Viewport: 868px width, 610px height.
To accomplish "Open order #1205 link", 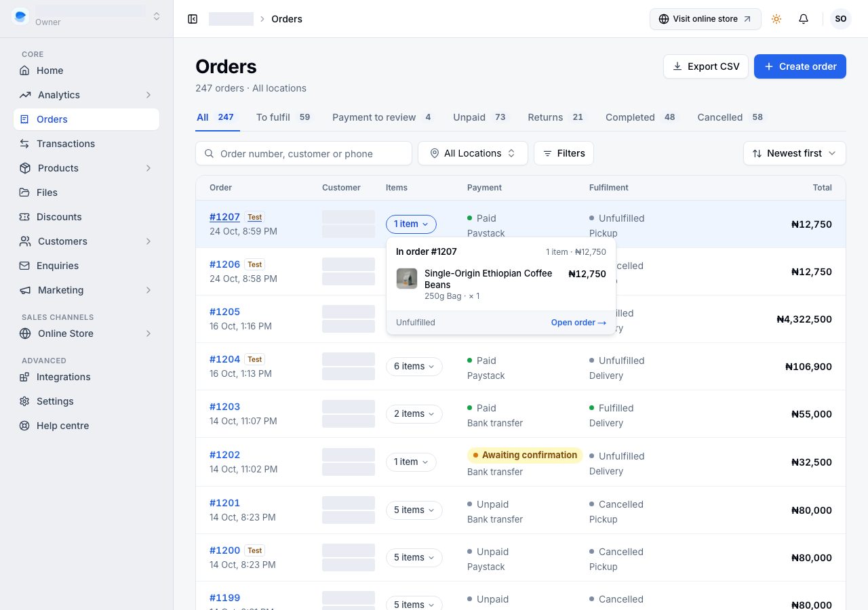I will [224, 312].
